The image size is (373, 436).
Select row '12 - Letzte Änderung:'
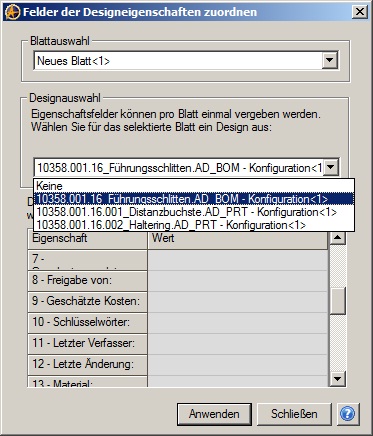[x=87, y=365]
